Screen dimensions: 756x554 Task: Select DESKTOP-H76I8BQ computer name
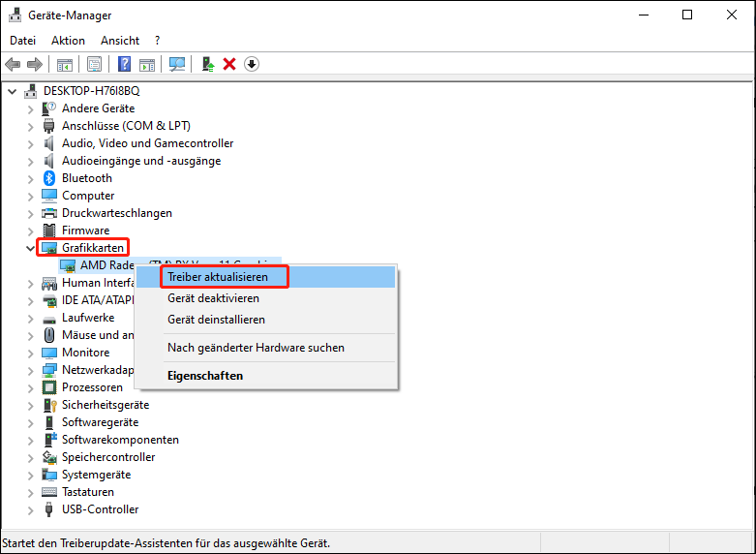coord(92,91)
